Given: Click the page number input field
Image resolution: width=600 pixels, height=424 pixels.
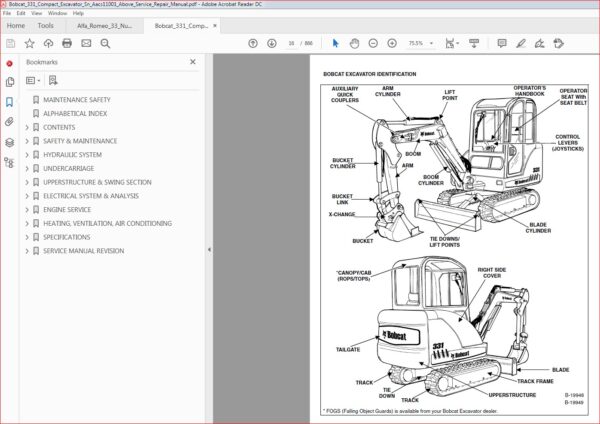Looking at the screenshot, I should [291, 43].
